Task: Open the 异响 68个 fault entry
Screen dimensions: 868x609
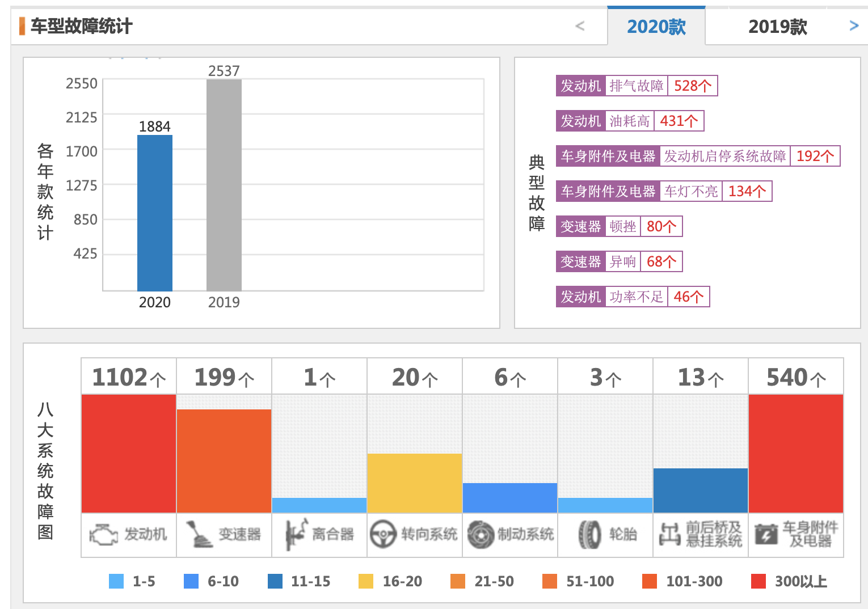Action: point(620,261)
